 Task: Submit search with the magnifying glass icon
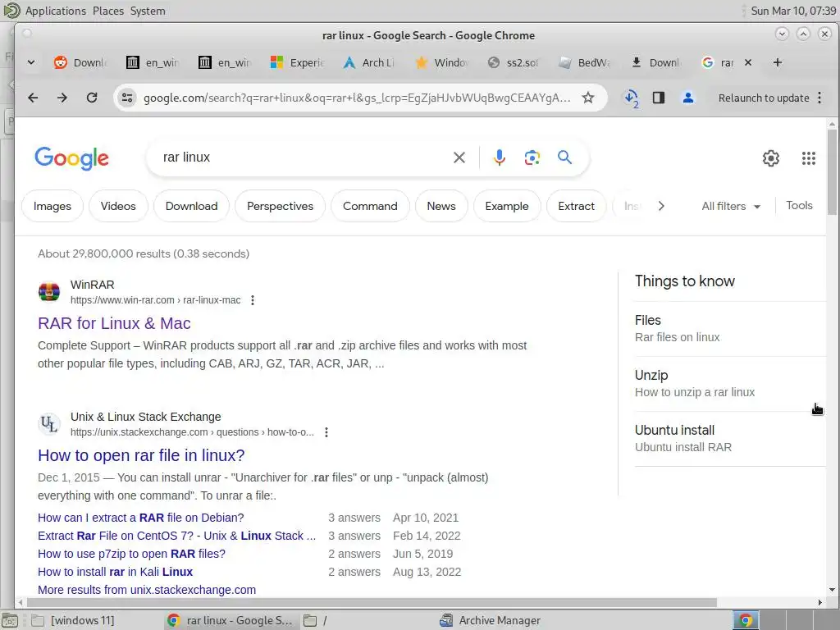tap(564, 157)
